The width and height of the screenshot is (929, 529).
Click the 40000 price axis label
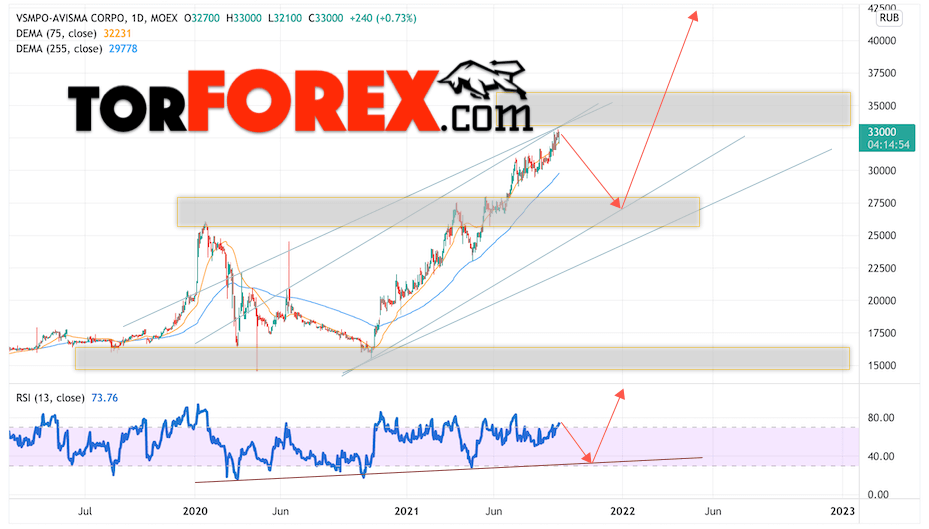tap(882, 41)
